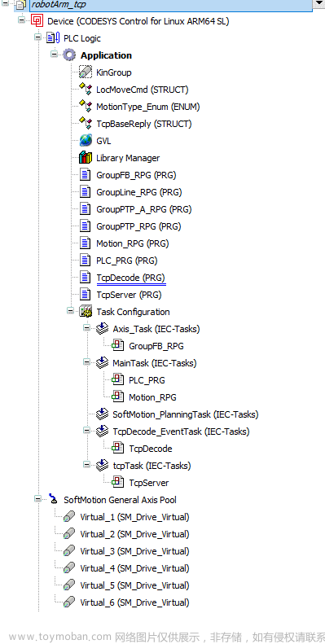
Task: Click the PLC_PRG program document icon
Action: [x=85, y=261]
